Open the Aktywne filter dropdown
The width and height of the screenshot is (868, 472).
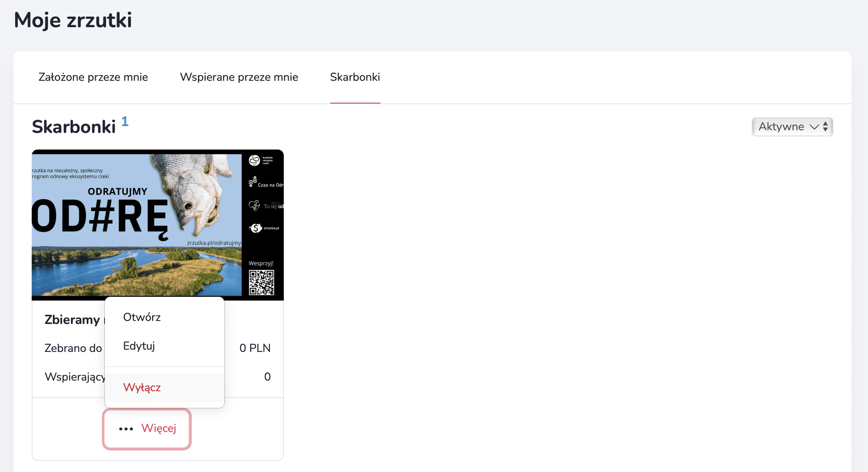pyautogui.click(x=792, y=126)
